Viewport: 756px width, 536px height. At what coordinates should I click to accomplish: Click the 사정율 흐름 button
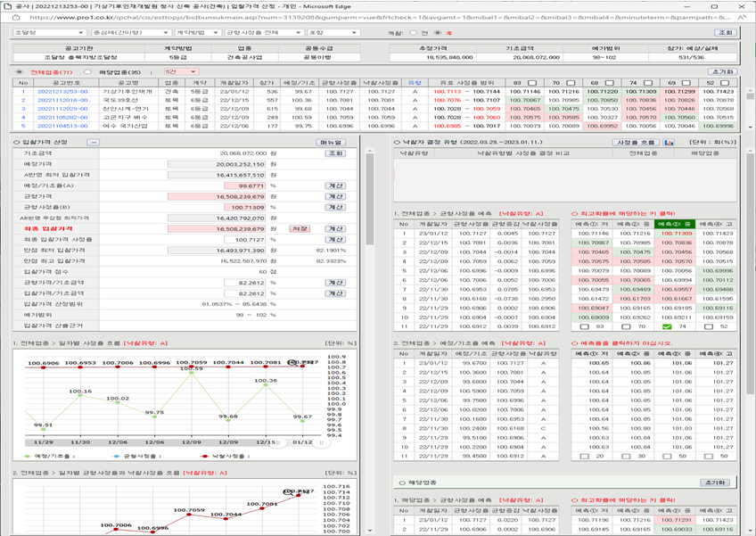pos(637,143)
